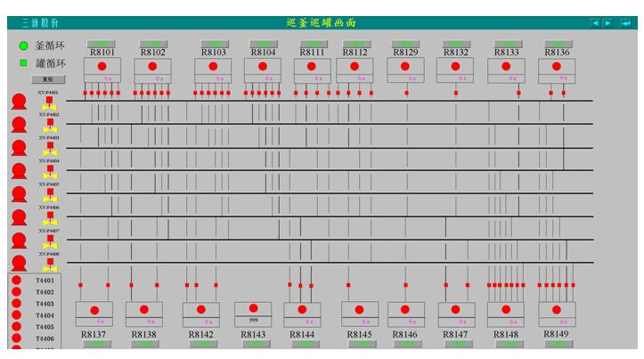The width and height of the screenshot is (644, 359).
Task: Click the R8138 reactor label
Action: tap(143, 335)
